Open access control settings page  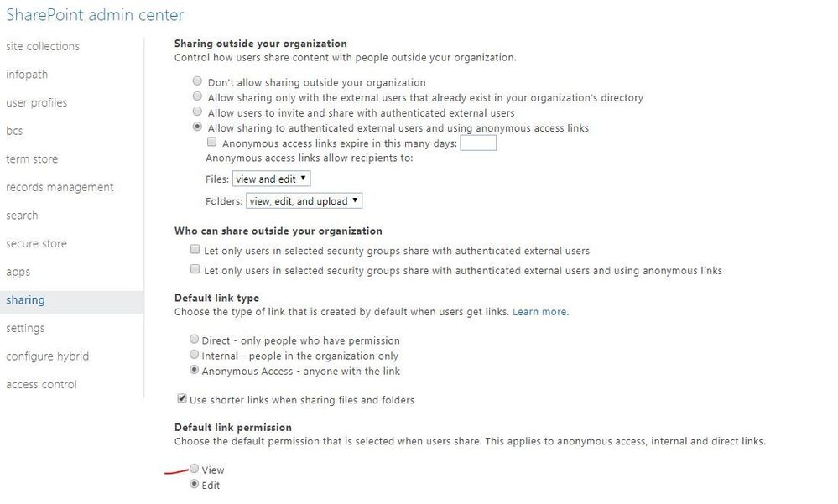tap(41, 384)
